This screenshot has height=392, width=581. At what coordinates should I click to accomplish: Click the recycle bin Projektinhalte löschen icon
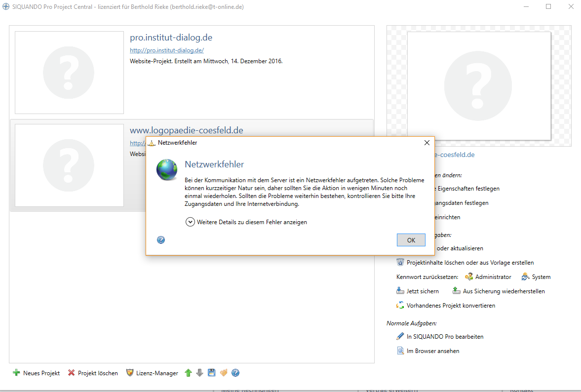[400, 262]
